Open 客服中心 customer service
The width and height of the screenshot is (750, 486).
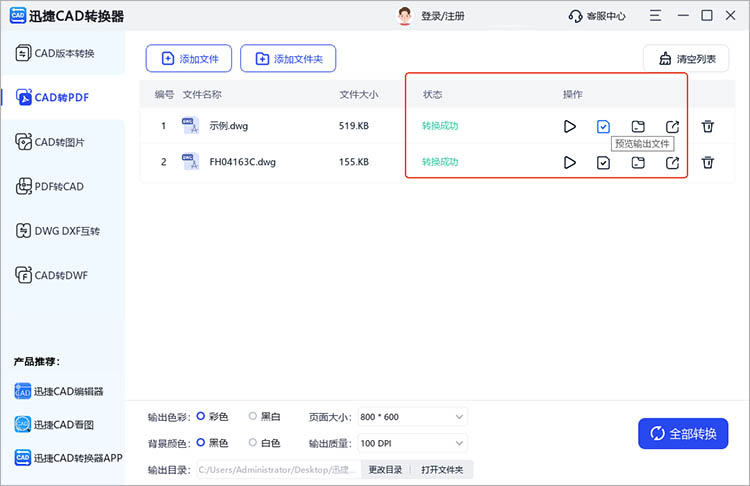[596, 16]
